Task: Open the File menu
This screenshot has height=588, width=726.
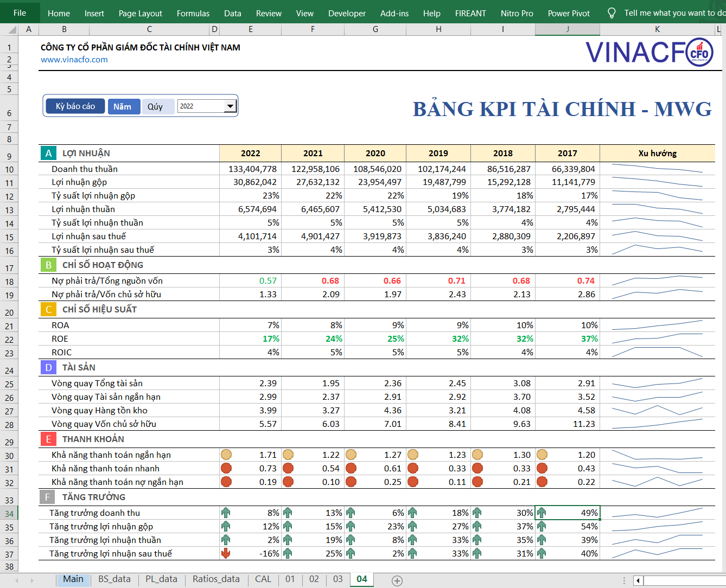Action: click(20, 13)
